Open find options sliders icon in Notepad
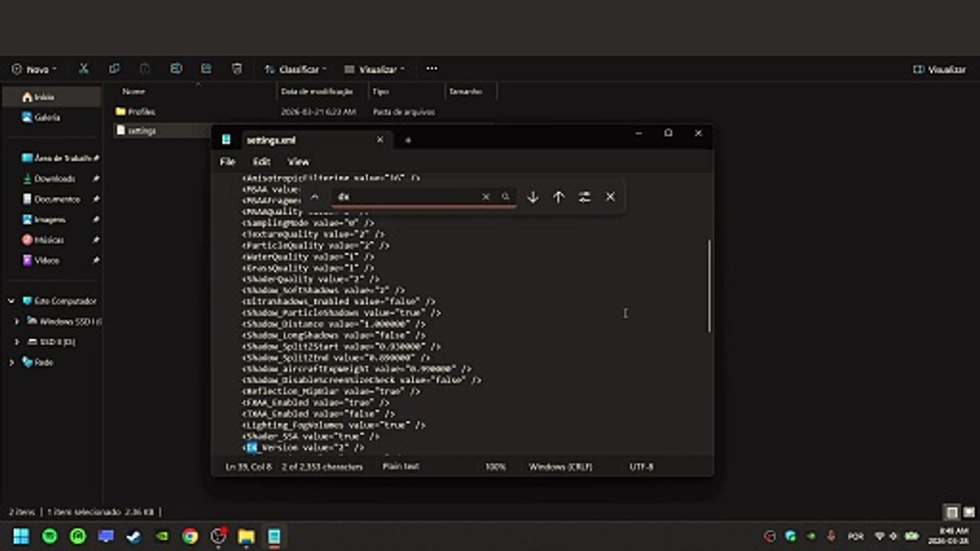 585,197
